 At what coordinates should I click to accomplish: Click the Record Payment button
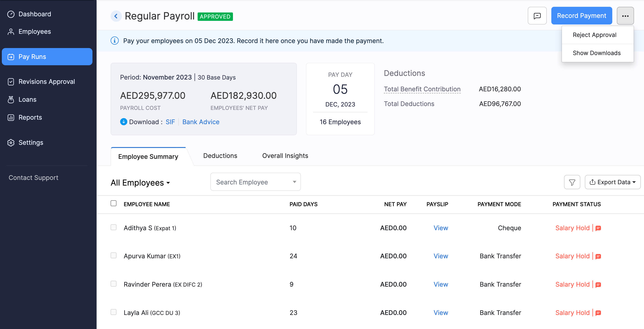tap(581, 15)
